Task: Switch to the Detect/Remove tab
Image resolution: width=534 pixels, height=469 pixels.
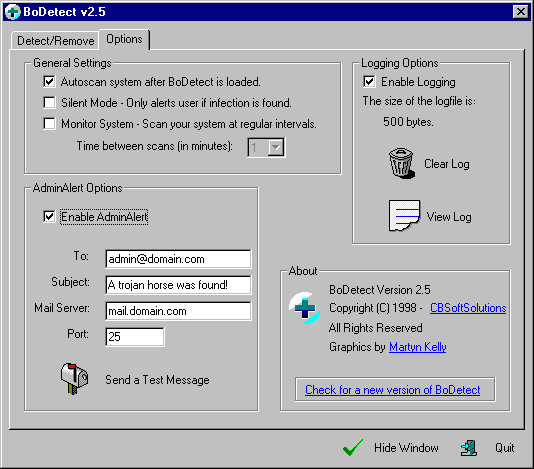Action: click(x=56, y=41)
